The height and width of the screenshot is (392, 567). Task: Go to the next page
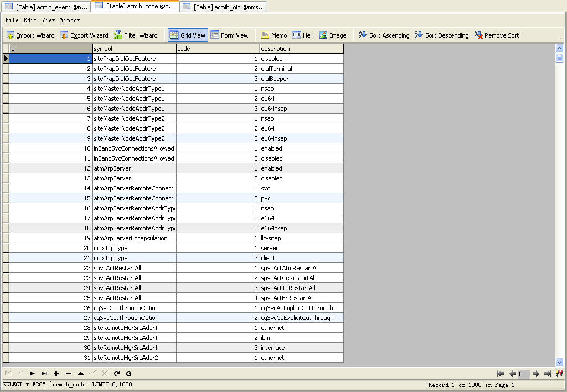(536, 374)
